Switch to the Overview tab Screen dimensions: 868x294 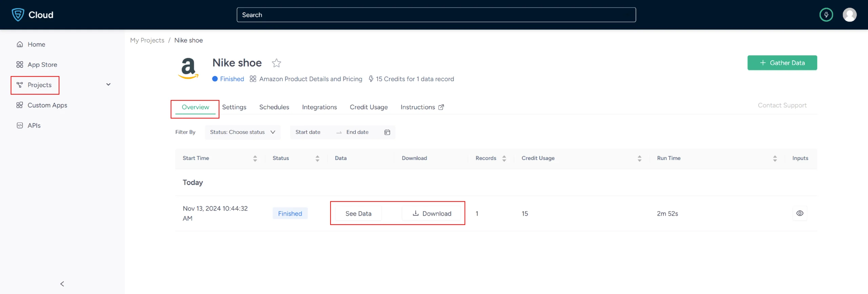tap(195, 107)
